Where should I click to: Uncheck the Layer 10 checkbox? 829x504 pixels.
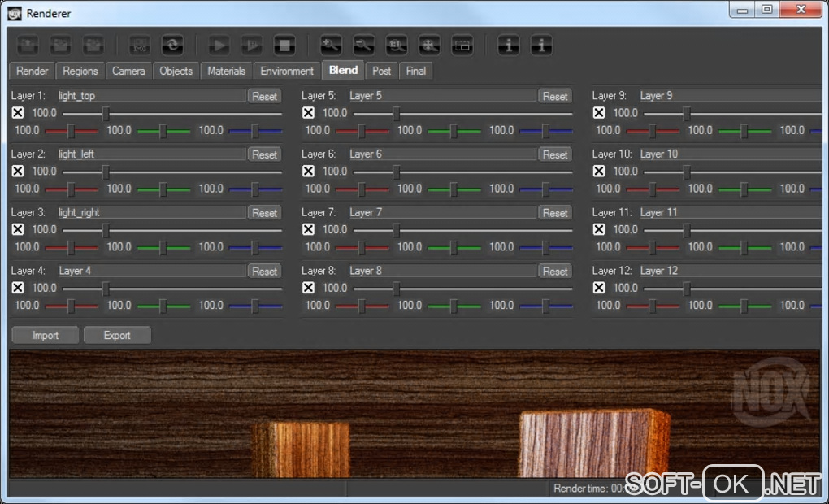(599, 171)
